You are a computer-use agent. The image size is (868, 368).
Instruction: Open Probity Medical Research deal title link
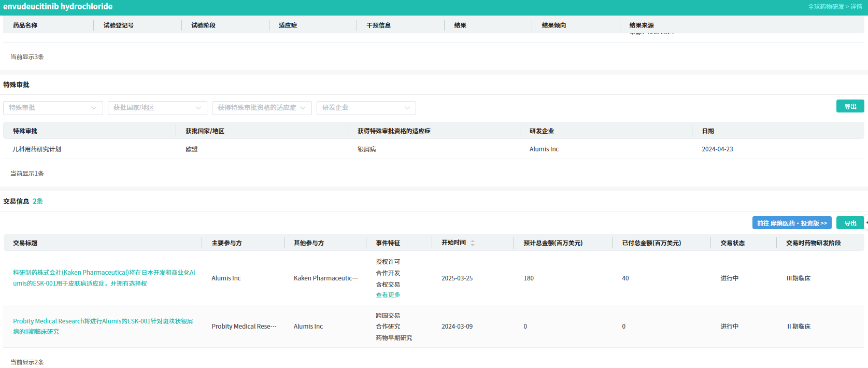[103, 327]
